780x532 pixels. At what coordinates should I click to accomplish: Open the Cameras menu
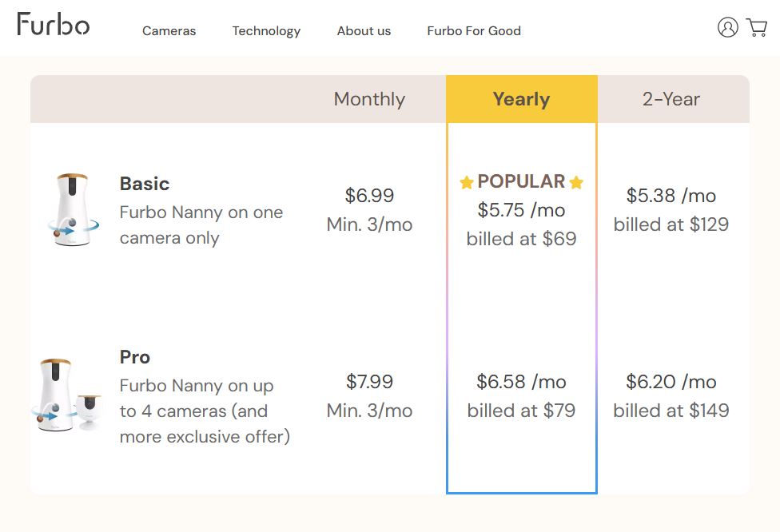coord(169,31)
